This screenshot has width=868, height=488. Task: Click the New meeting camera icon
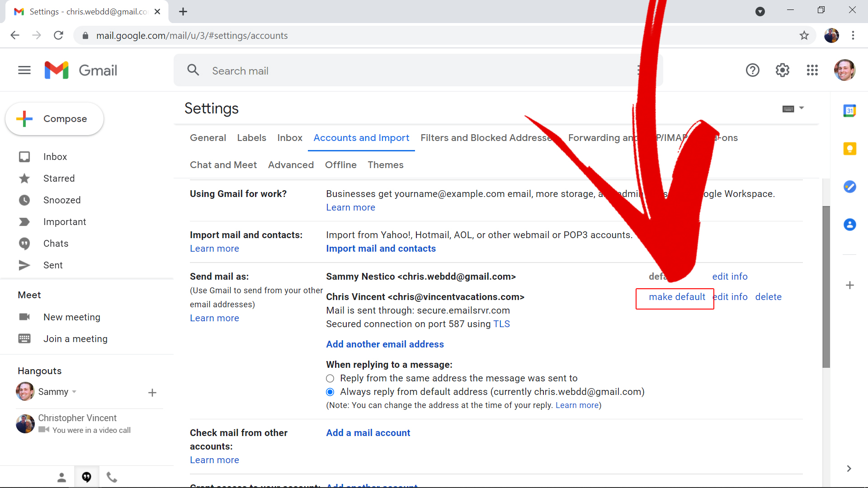coord(24,317)
